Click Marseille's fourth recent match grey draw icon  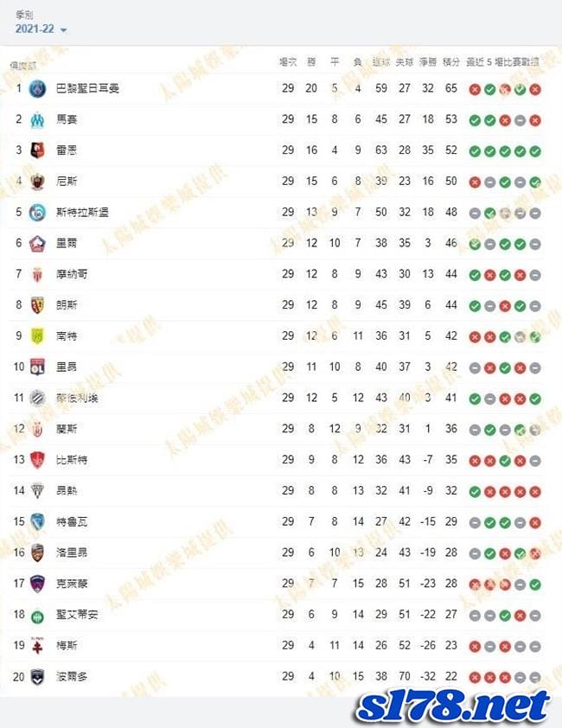click(520, 120)
